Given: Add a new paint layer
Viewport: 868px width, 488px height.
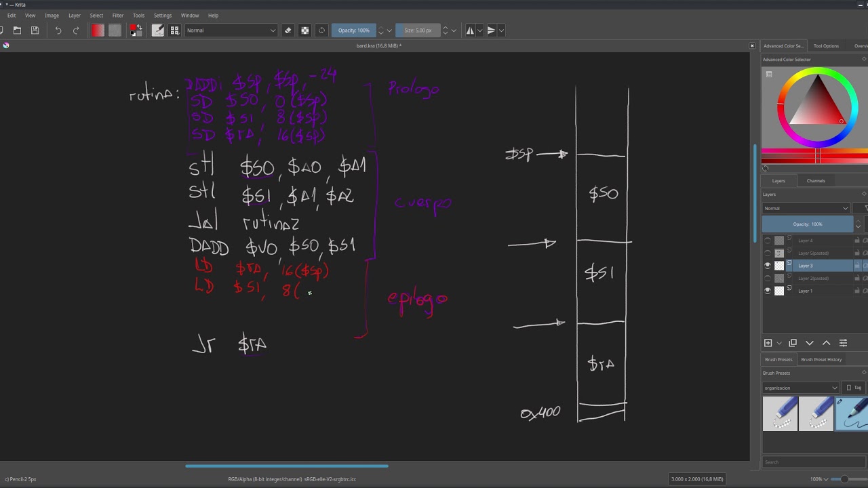Looking at the screenshot, I should (x=768, y=343).
